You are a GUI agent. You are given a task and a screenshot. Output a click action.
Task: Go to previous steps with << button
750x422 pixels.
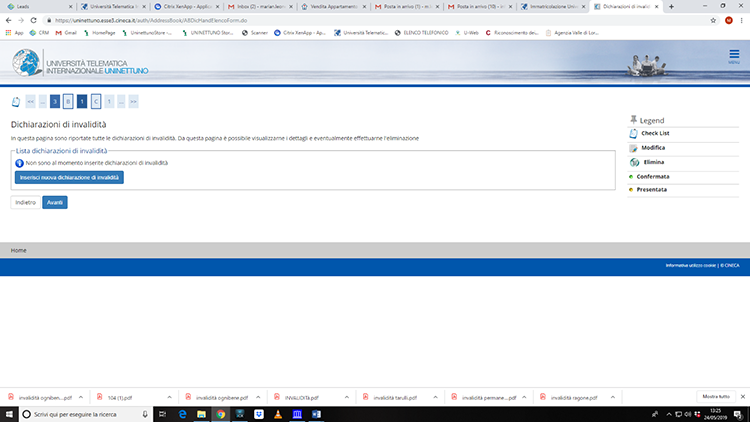(30, 101)
